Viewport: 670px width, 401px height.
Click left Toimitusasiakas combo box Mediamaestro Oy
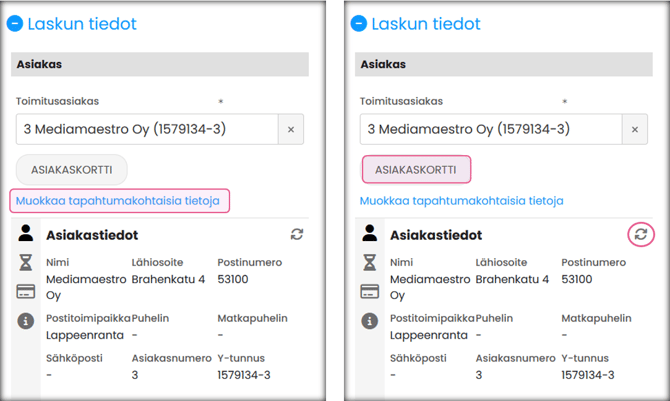145,129
